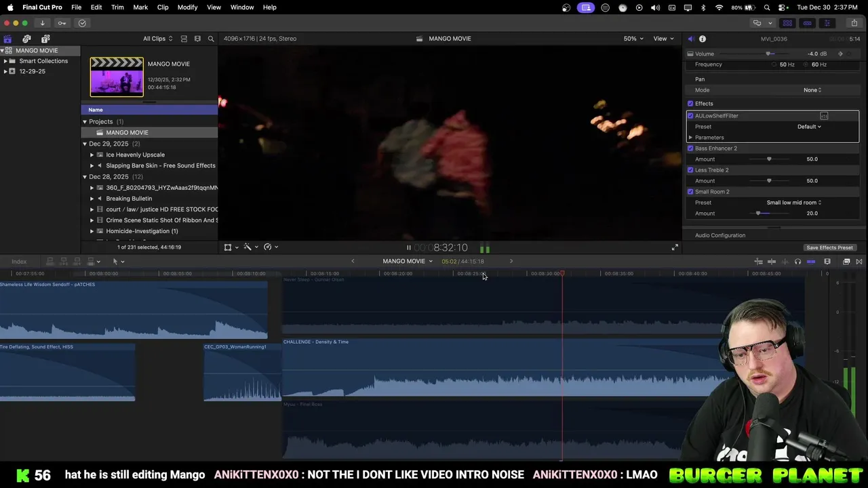Select the MANGO MOVIE project thumbnail

click(117, 77)
